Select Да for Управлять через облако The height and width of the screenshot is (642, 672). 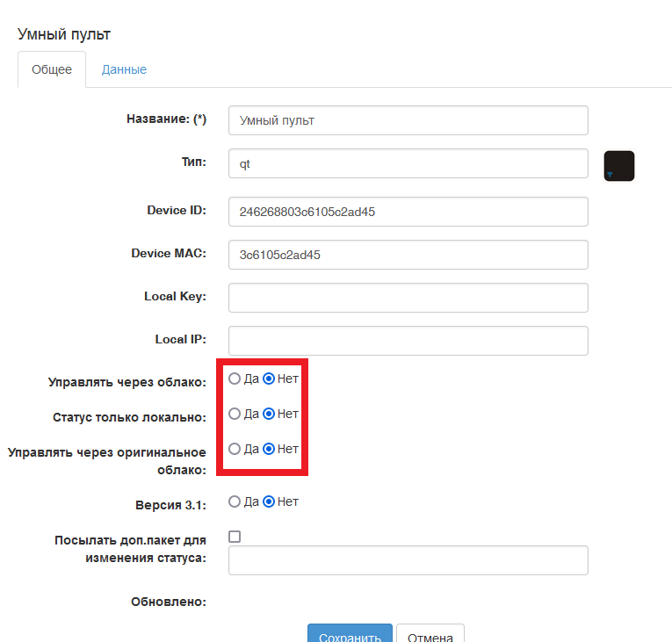click(235, 379)
